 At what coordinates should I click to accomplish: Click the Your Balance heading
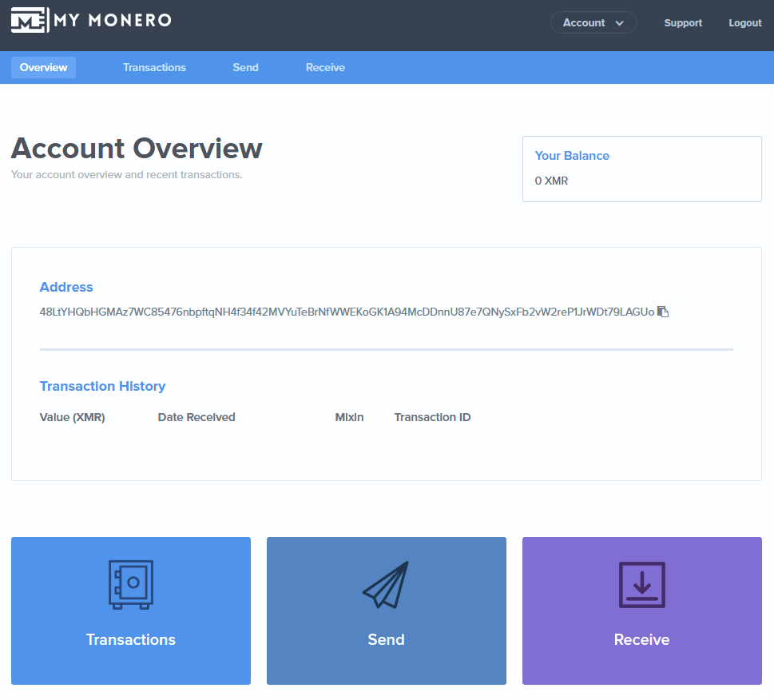tap(572, 155)
